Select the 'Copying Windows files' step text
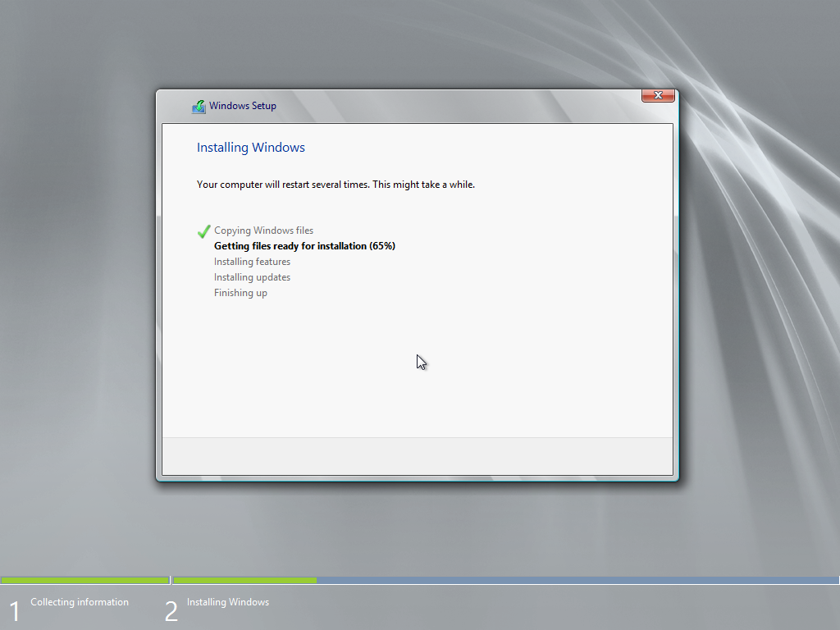This screenshot has height=630, width=840. point(263,231)
